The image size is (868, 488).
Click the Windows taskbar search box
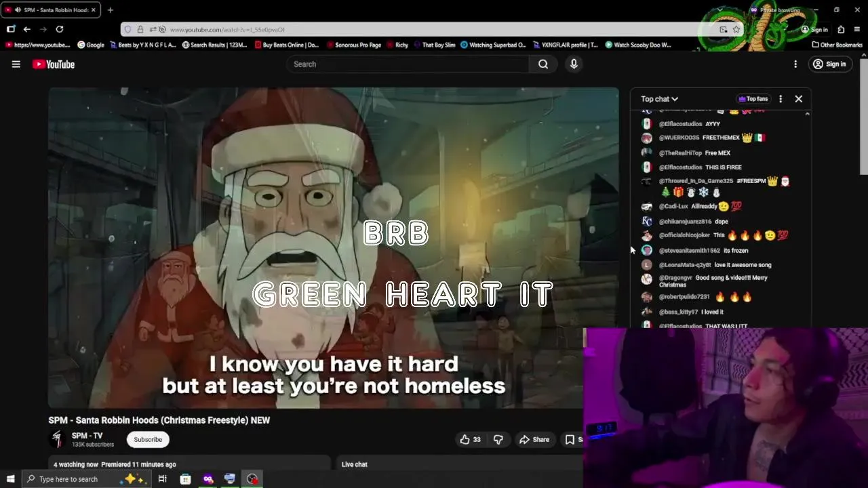(x=87, y=479)
